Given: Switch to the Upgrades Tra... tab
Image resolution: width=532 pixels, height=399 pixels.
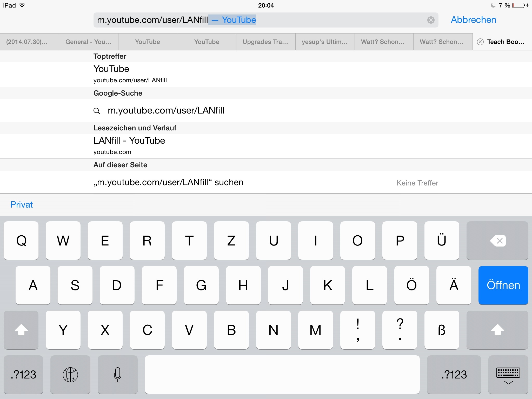Looking at the screenshot, I should coord(265,42).
